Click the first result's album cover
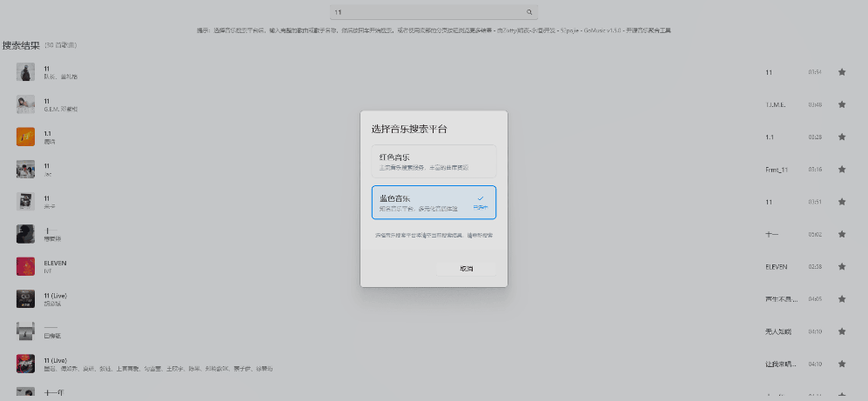Image resolution: width=868 pixels, height=401 pixels. 25,72
